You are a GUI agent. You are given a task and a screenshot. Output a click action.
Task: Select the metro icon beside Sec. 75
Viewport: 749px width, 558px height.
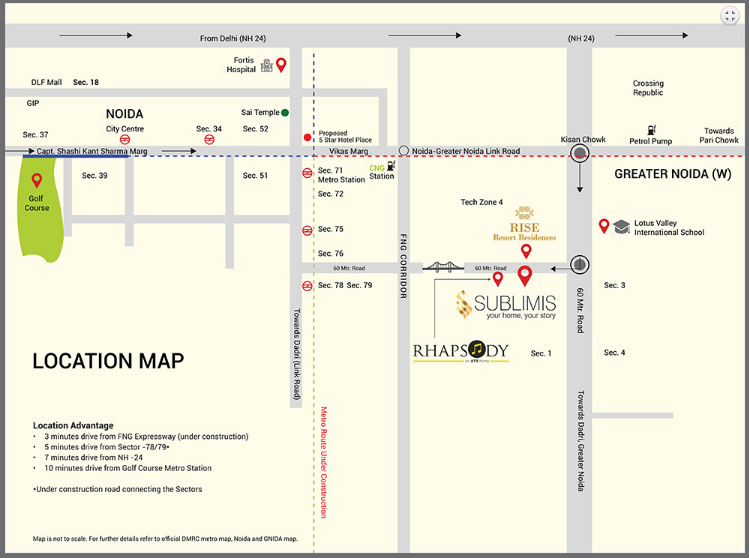307,230
